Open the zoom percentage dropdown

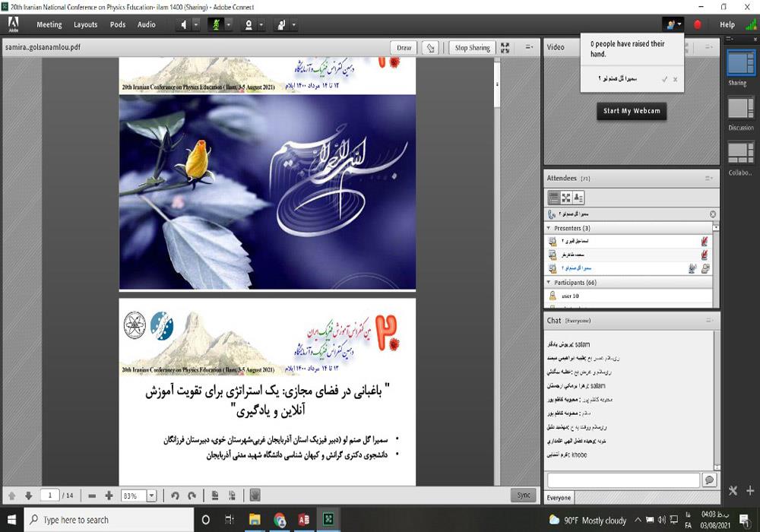(151, 496)
